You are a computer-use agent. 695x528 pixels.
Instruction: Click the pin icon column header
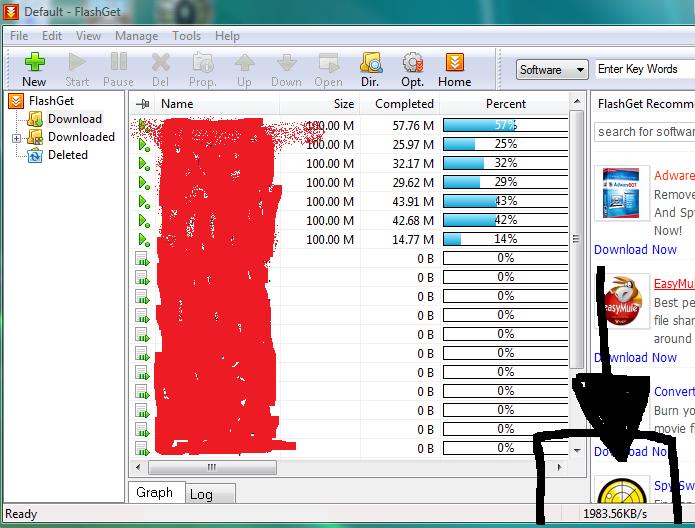[x=143, y=104]
